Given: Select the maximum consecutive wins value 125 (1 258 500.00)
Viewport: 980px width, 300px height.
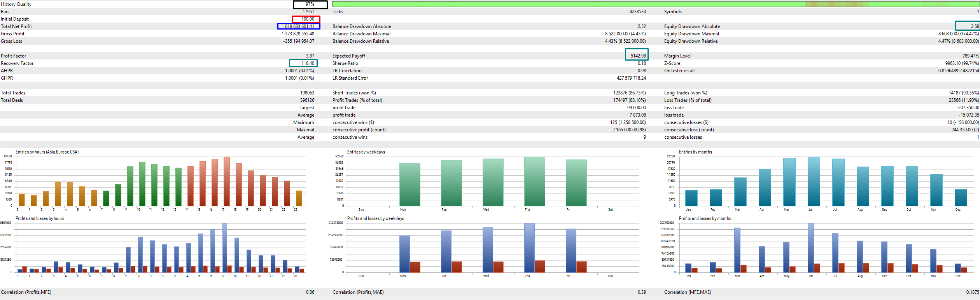Looking at the screenshot, I should [628, 122].
